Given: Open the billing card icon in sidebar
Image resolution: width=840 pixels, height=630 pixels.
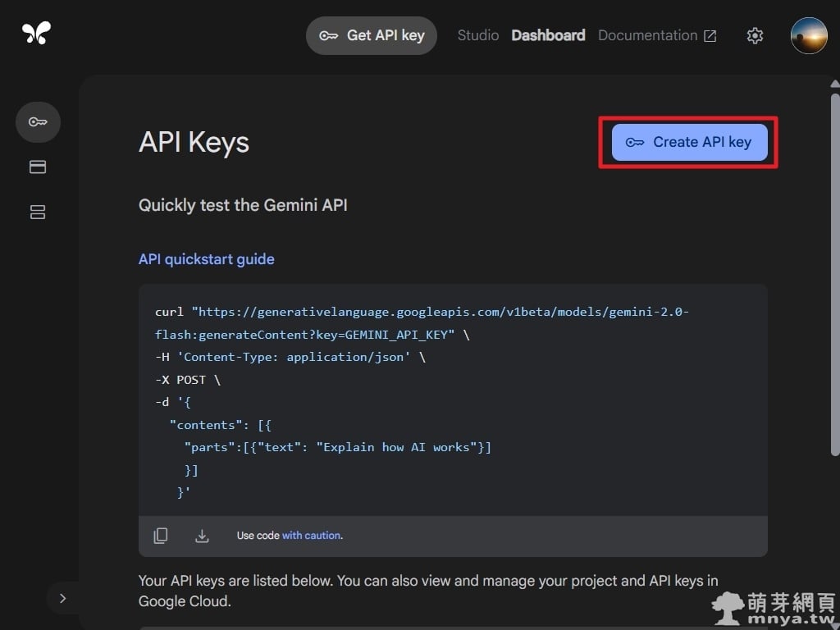Looking at the screenshot, I should tap(38, 167).
